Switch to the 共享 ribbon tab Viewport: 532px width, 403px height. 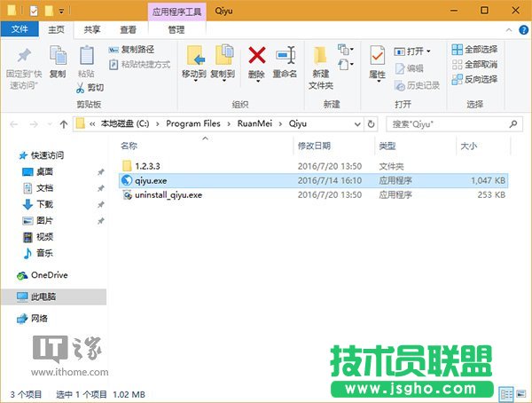tap(92, 30)
